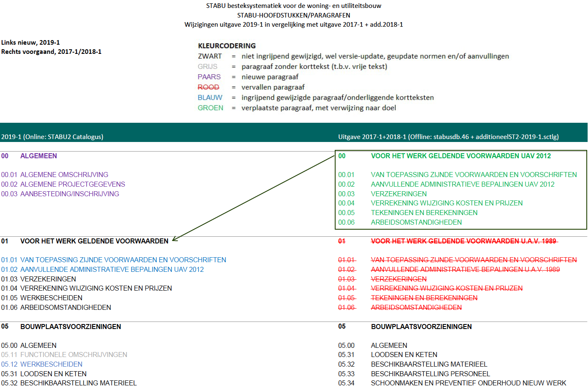588x390 pixels.
Task: Select legend description starting 'niet ingrijpend gewijzigd'
Action: pyautogui.click(x=375, y=56)
